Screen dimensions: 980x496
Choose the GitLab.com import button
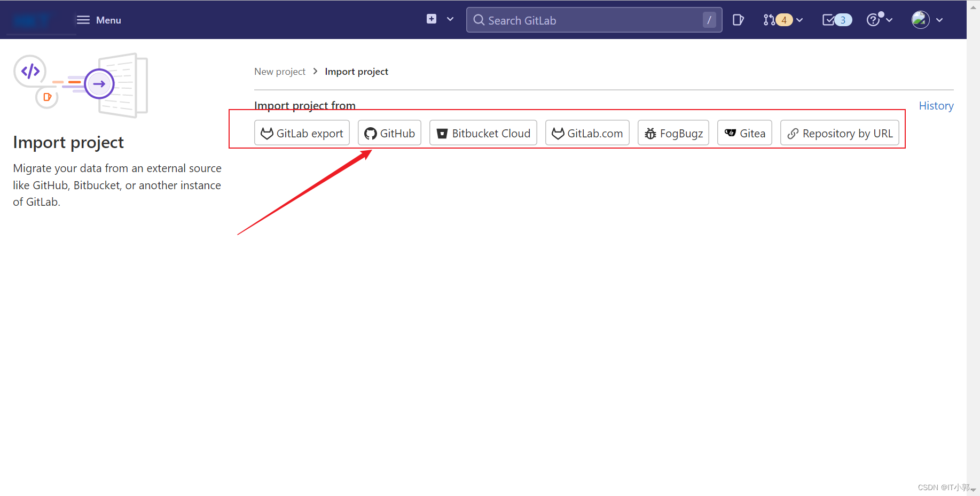coord(587,133)
